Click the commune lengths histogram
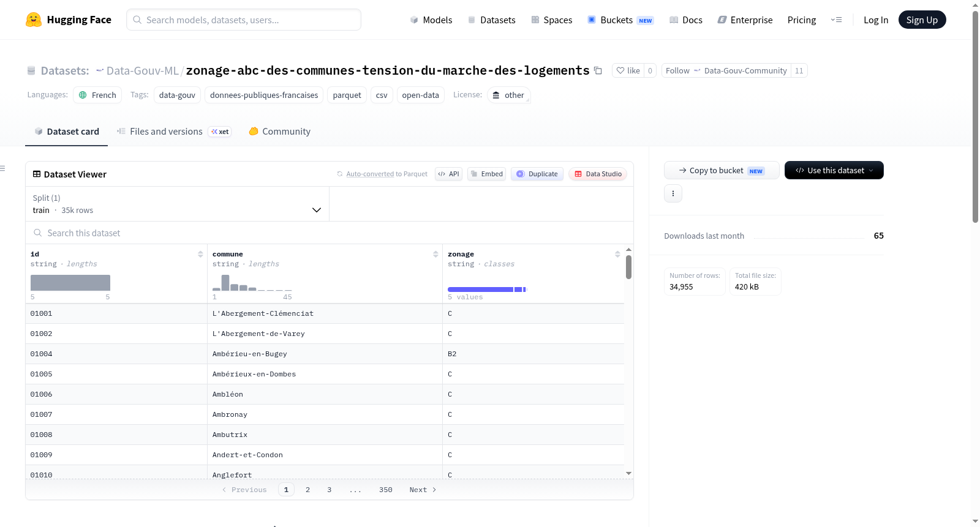Viewport: 980px width, 527px height. tap(252, 283)
